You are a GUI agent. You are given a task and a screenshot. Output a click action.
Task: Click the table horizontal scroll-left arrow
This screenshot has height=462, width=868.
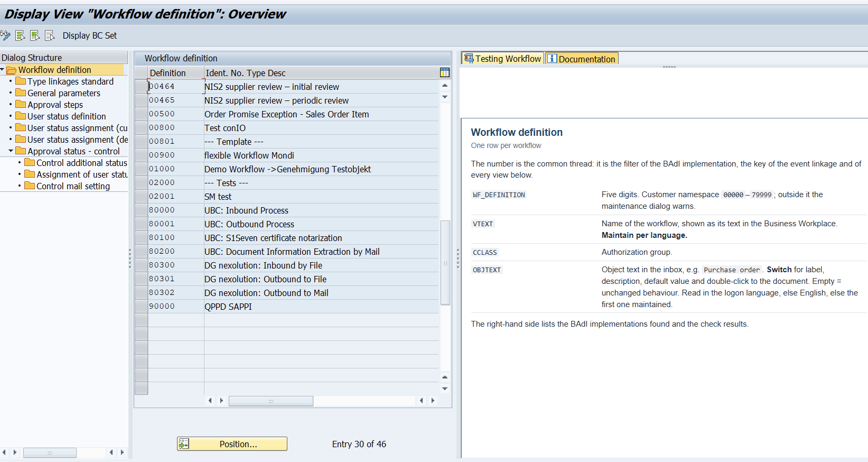pos(210,401)
